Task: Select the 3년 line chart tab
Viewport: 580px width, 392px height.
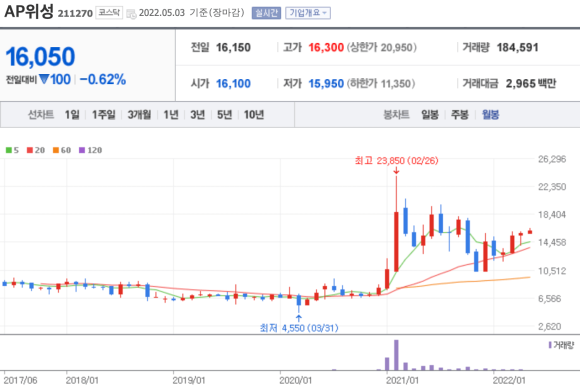Action: (x=198, y=115)
